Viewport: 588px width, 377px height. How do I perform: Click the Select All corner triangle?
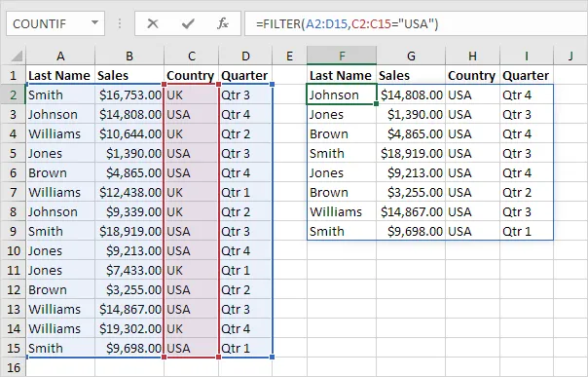click(17, 57)
